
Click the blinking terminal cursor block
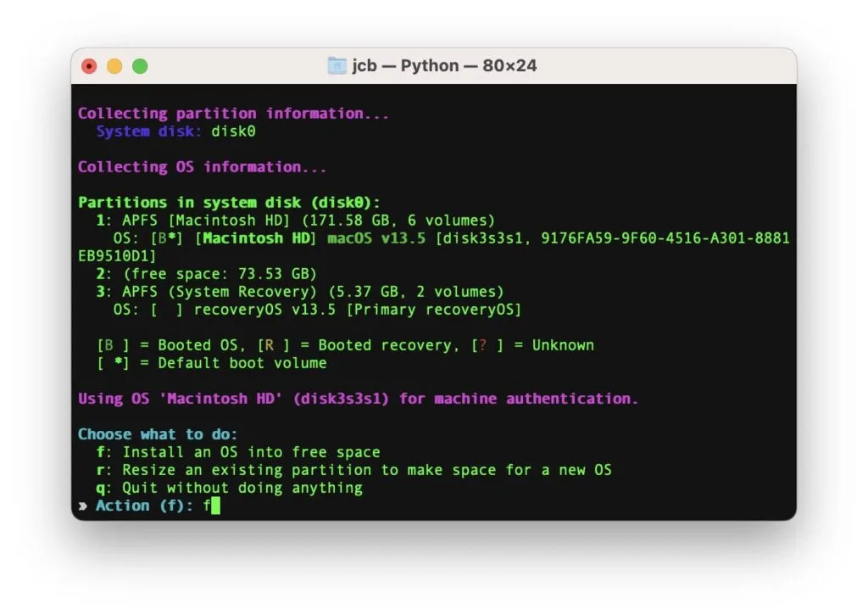coord(217,505)
